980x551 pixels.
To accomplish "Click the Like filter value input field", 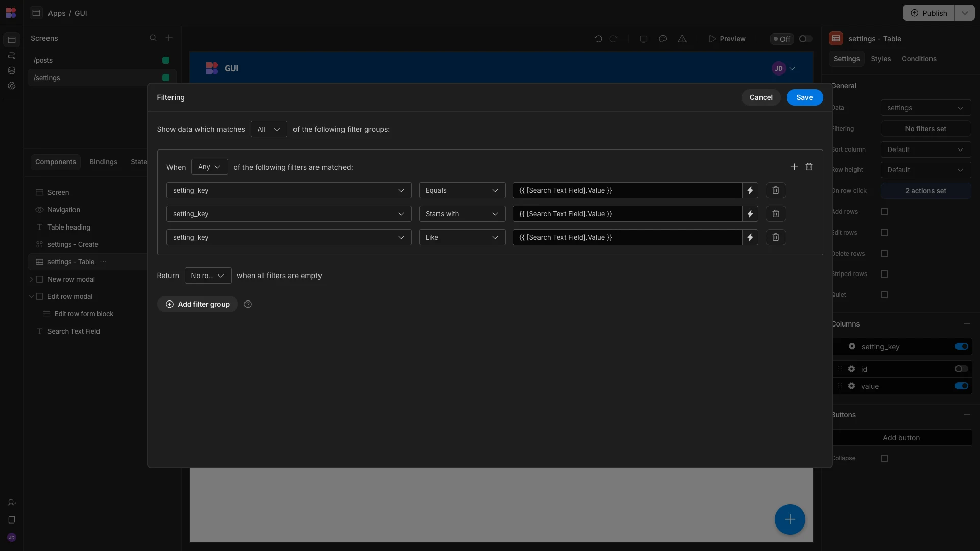I will [x=627, y=237].
